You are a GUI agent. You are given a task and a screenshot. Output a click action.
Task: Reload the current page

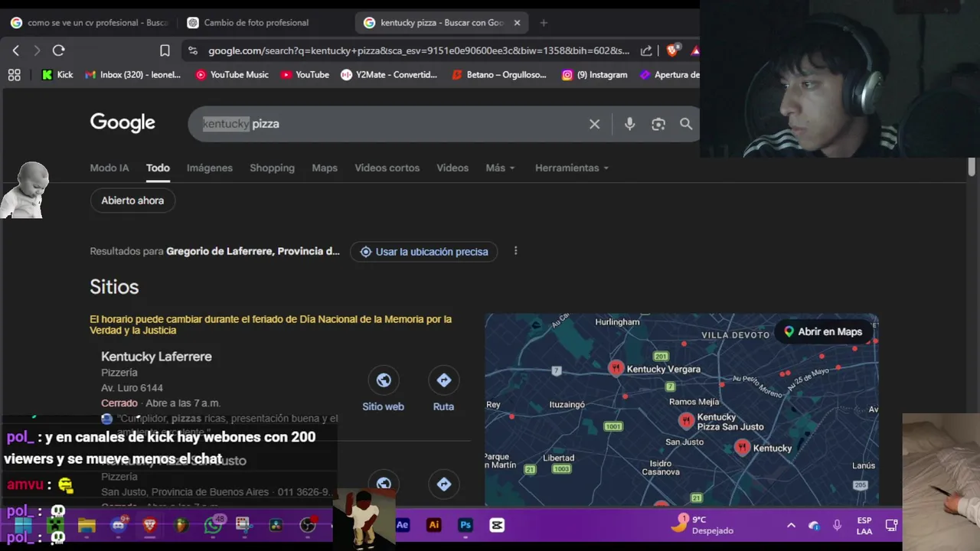click(58, 51)
